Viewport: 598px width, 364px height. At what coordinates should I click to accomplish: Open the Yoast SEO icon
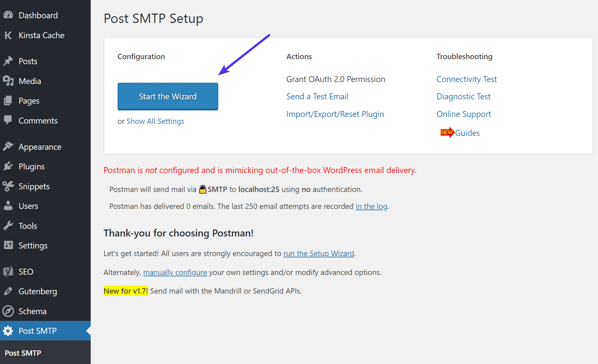pos(8,271)
